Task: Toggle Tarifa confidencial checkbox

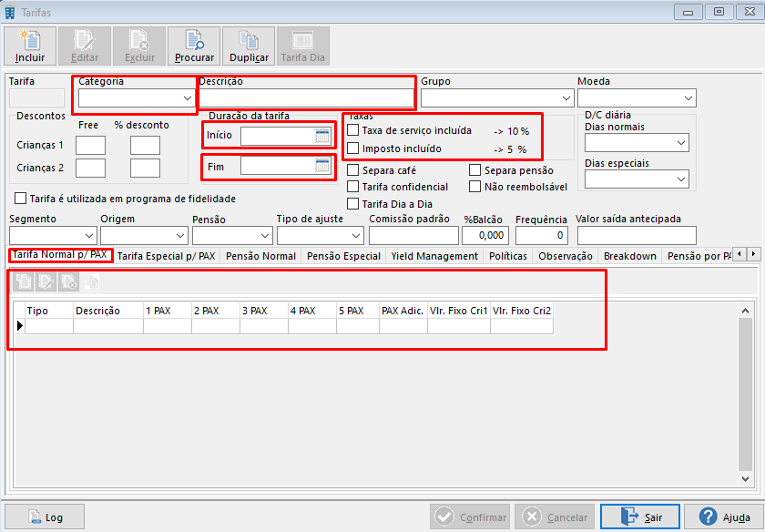Action: point(352,187)
